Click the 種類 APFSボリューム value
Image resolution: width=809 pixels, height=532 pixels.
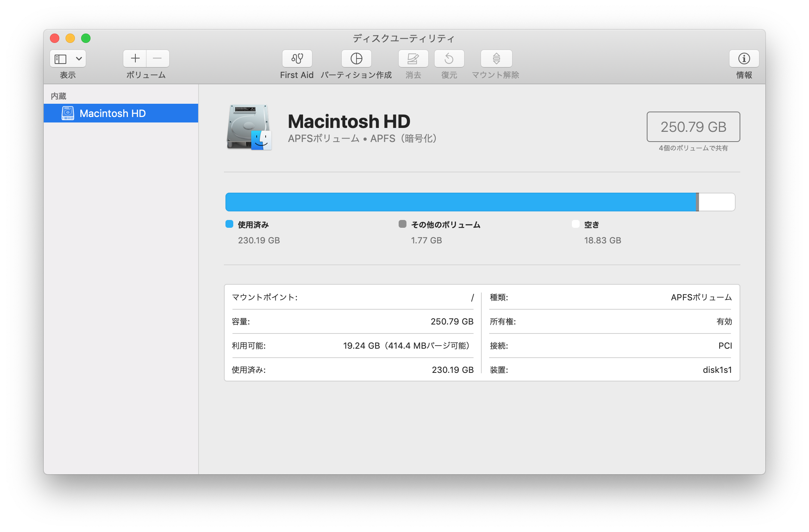coord(701,298)
